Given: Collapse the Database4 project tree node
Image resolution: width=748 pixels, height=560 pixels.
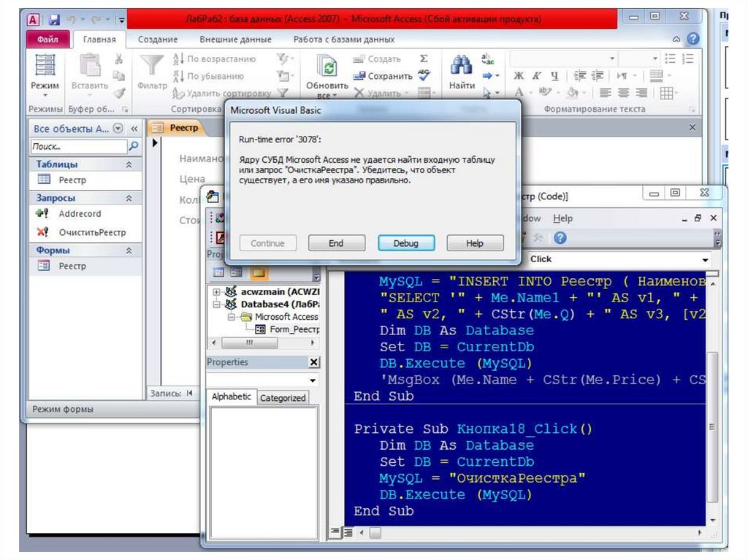Looking at the screenshot, I should tap(216, 304).
